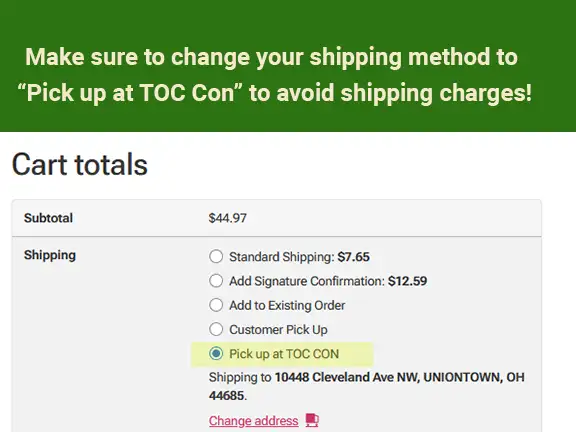576x432 pixels.
Task: Click the Add to Existing Order label
Action: (x=287, y=305)
